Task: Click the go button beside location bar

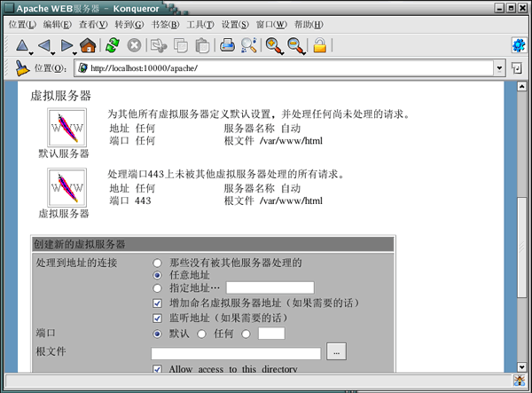Action: click(517, 68)
